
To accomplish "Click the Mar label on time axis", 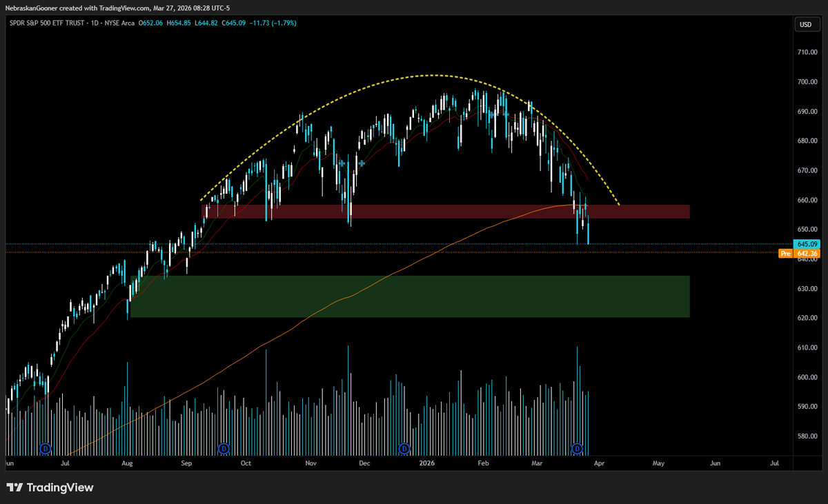I will coord(538,465).
